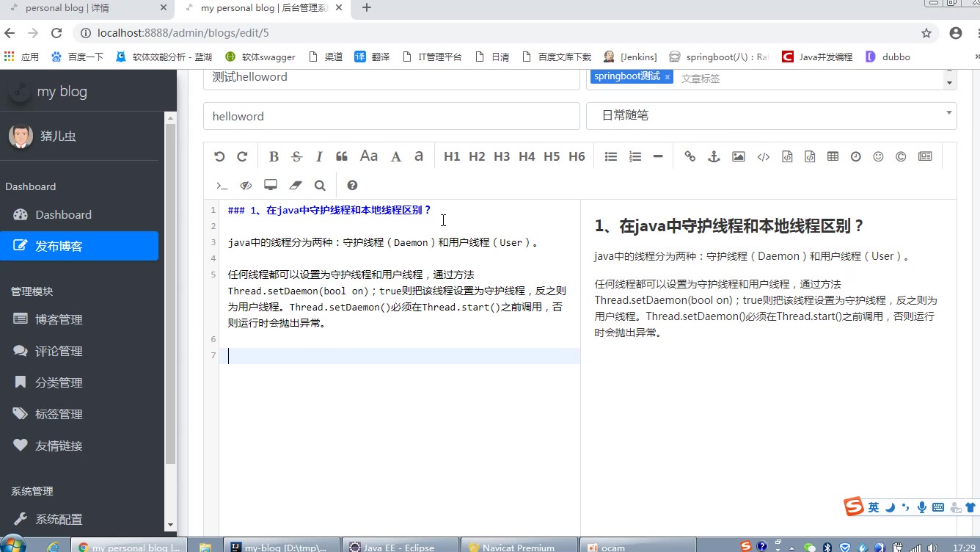The width and height of the screenshot is (980, 552).
Task: Apply strikethrough from the editor toolbar
Action: 296,156
